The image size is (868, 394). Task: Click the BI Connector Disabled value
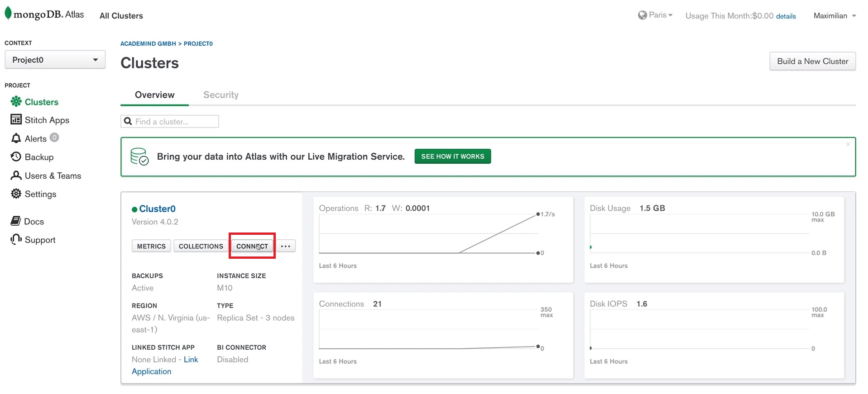click(x=233, y=359)
